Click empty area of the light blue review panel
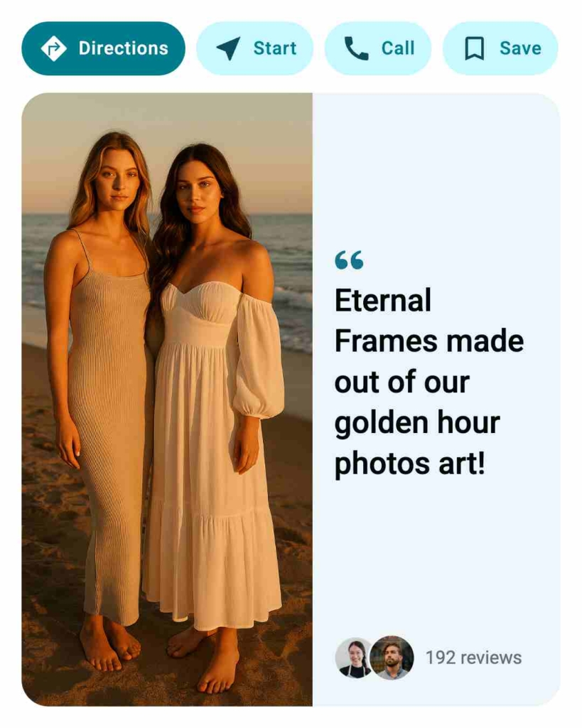 436,557
